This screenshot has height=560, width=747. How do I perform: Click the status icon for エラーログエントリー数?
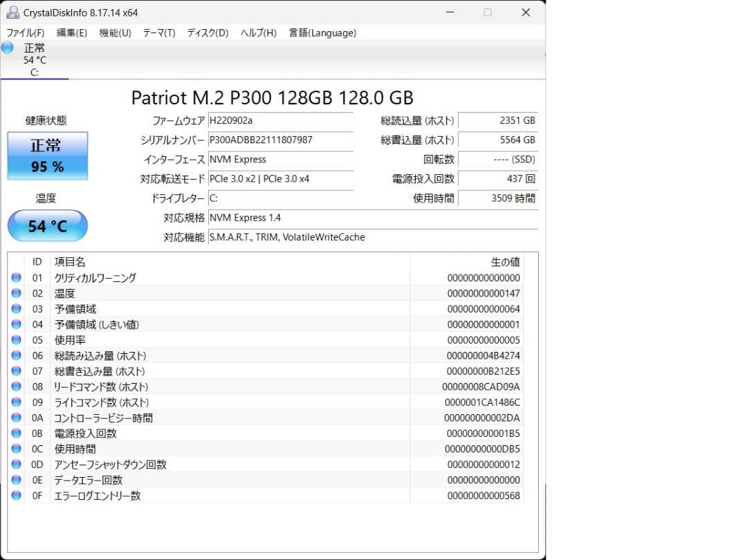(16, 495)
